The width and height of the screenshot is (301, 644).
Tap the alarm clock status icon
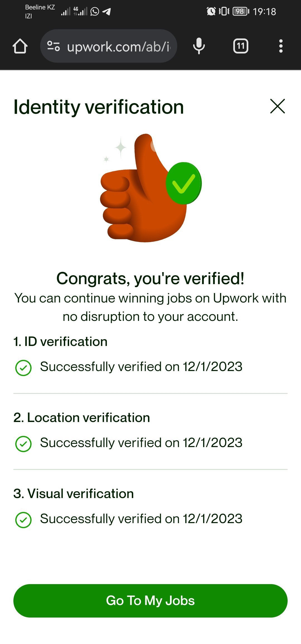[211, 11]
